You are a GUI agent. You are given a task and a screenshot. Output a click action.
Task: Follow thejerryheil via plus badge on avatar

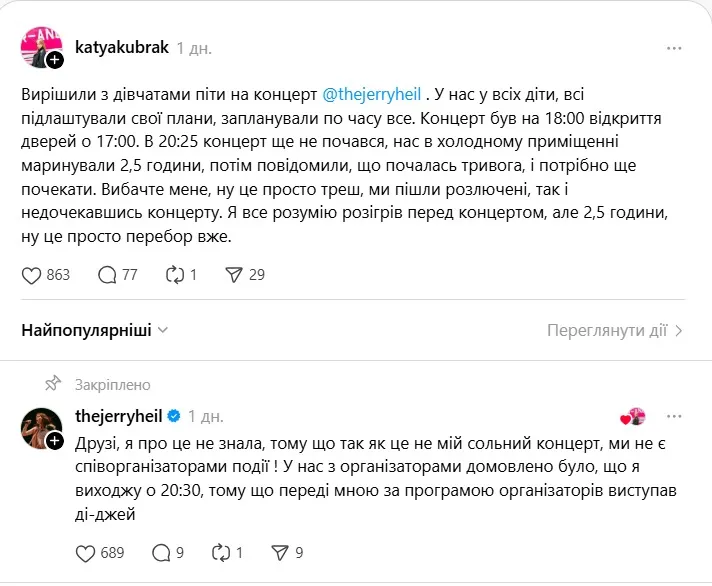click(x=55, y=439)
